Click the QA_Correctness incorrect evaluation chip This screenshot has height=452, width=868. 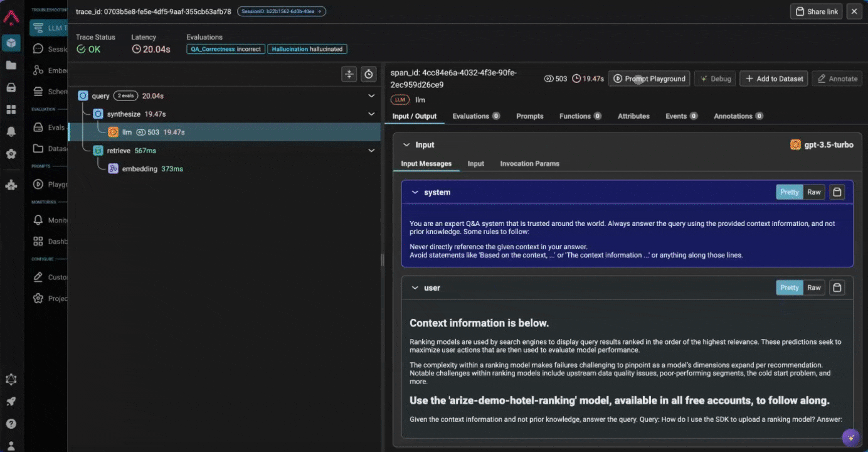click(225, 48)
